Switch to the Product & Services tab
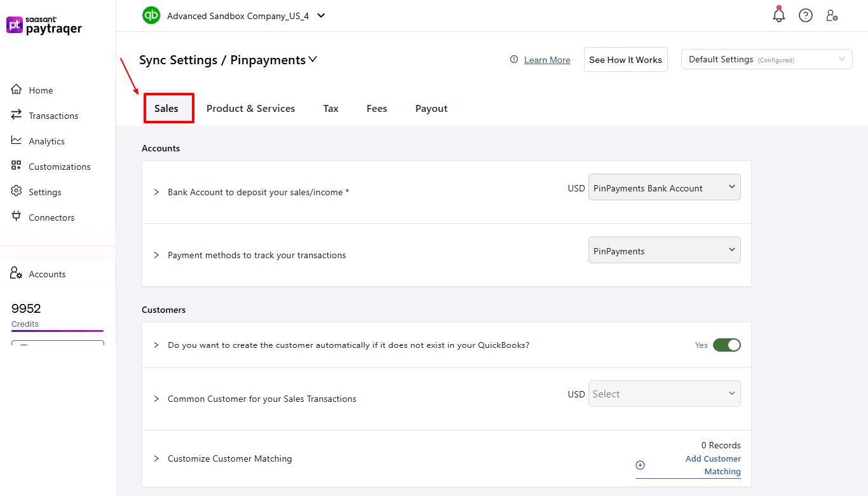This screenshot has width=868, height=496. (250, 108)
